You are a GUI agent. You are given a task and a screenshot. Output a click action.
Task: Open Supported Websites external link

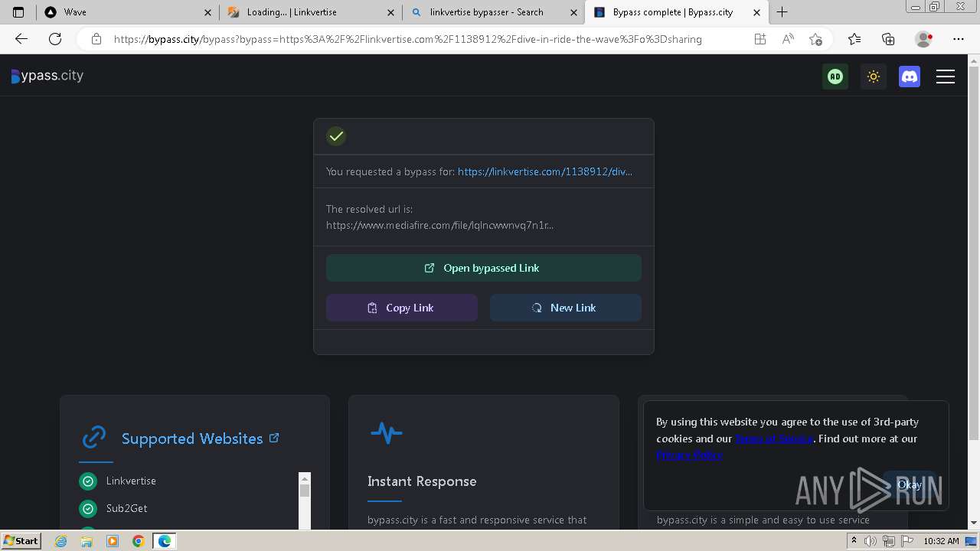tap(274, 438)
